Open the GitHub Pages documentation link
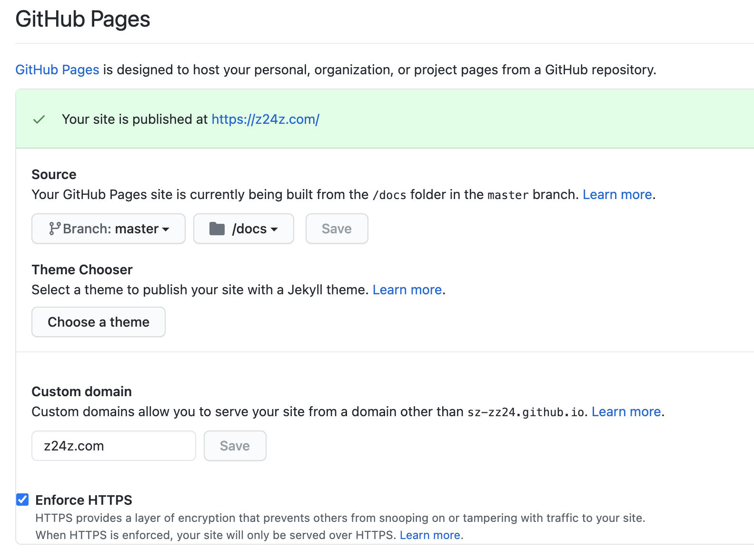 (x=57, y=70)
